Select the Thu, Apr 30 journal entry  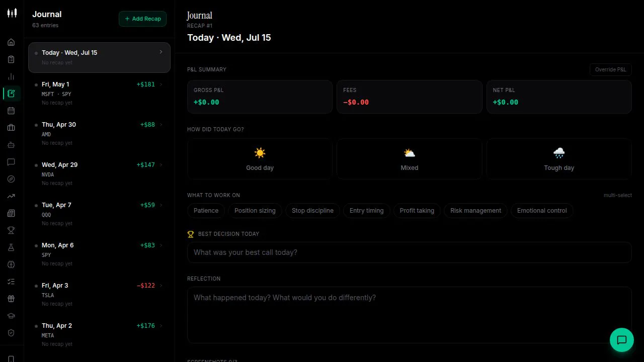tap(99, 133)
